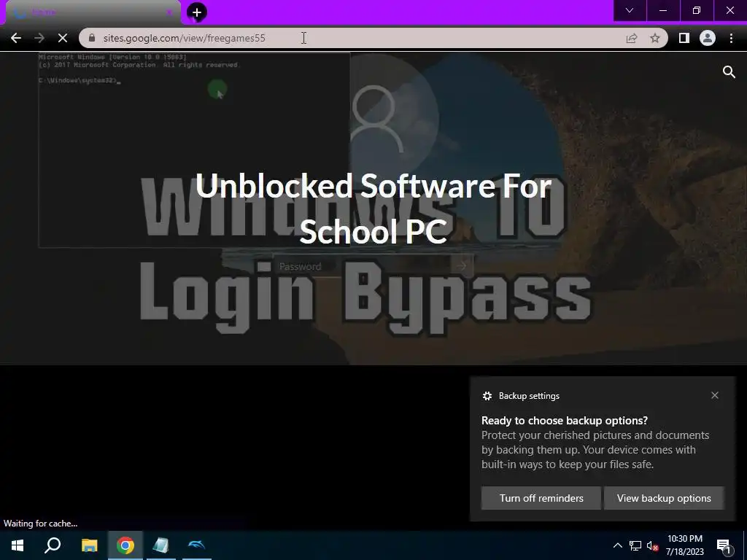The image size is (747, 560).
Task: Click Turn off reminders
Action: [x=541, y=498]
